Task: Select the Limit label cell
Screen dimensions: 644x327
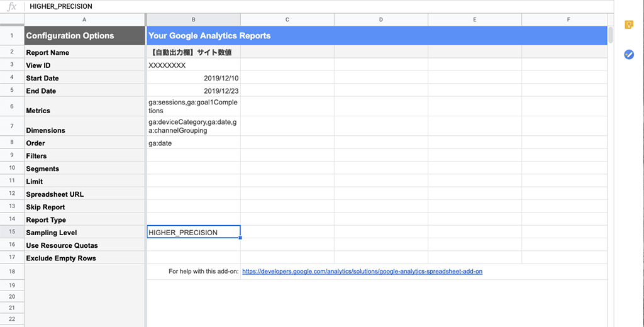Action: (85, 180)
